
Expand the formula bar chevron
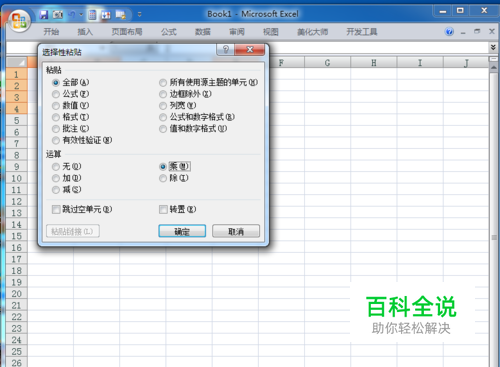(493, 47)
